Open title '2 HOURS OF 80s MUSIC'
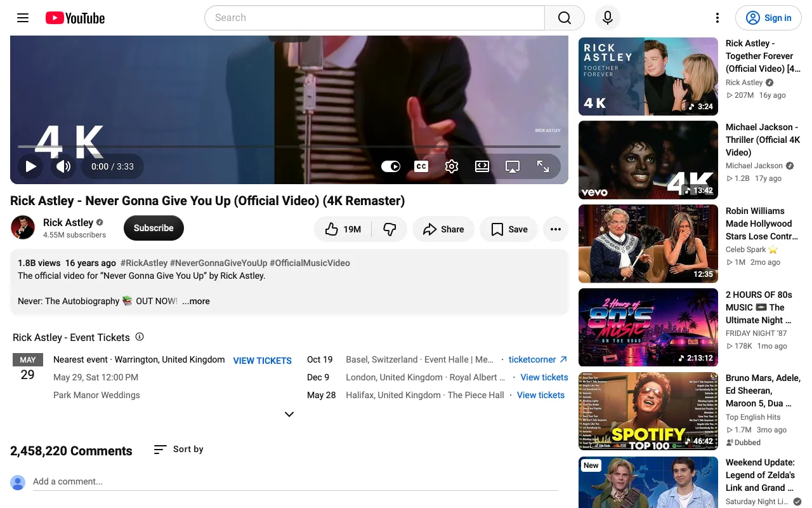Viewport: 812px width, 508px height. click(x=759, y=307)
